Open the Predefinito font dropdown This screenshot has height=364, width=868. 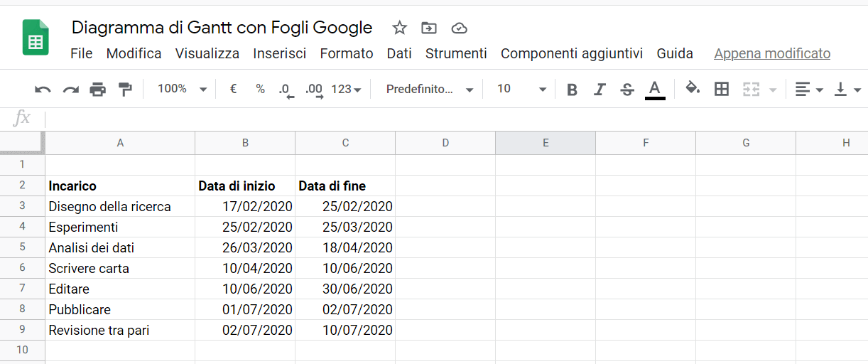point(430,89)
